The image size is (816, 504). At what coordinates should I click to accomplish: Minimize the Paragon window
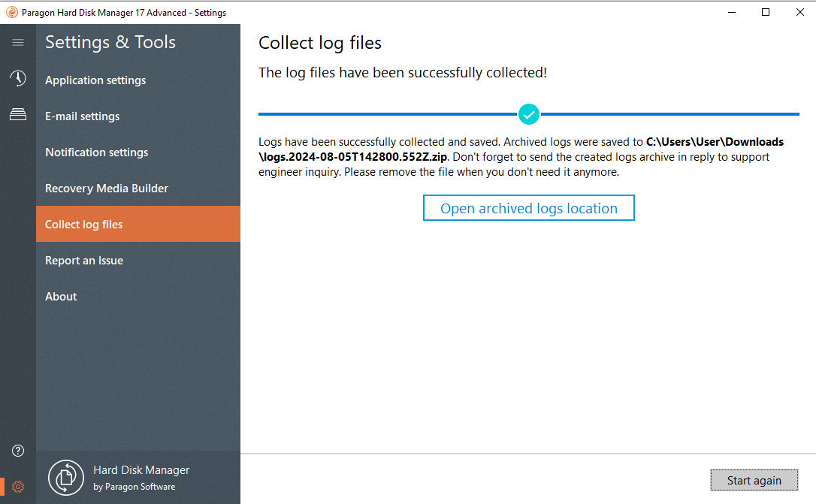tap(731, 12)
